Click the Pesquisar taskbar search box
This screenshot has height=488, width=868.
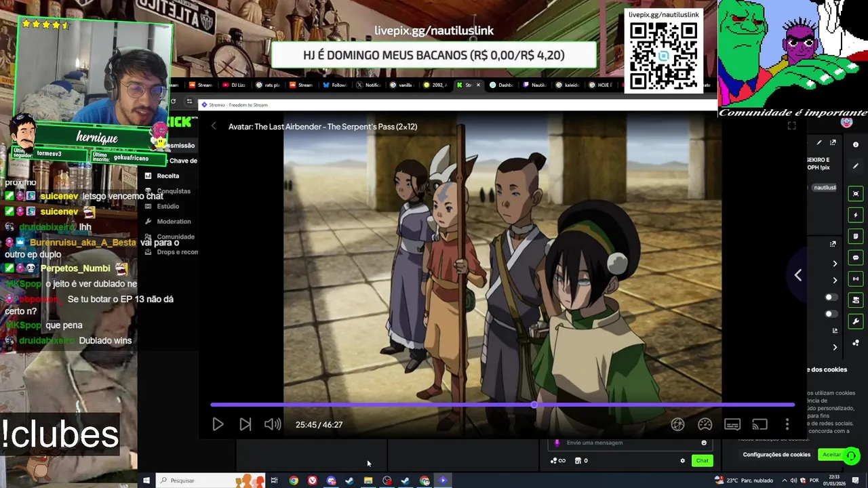[x=210, y=481]
